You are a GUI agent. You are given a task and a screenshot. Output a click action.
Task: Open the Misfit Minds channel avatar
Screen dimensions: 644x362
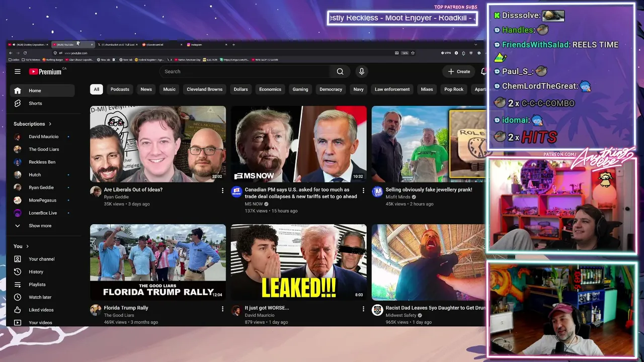pos(377,192)
